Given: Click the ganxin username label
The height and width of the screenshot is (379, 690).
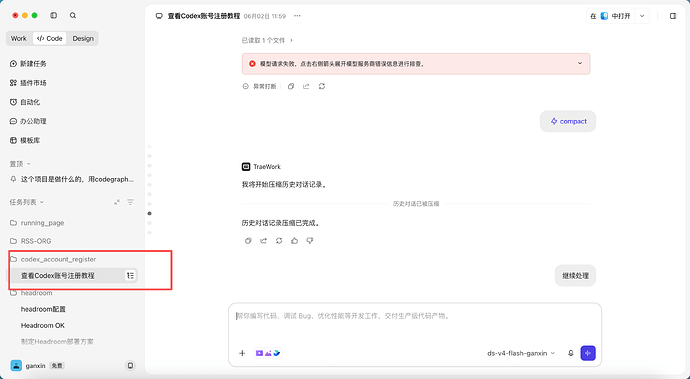Looking at the screenshot, I should [x=36, y=366].
